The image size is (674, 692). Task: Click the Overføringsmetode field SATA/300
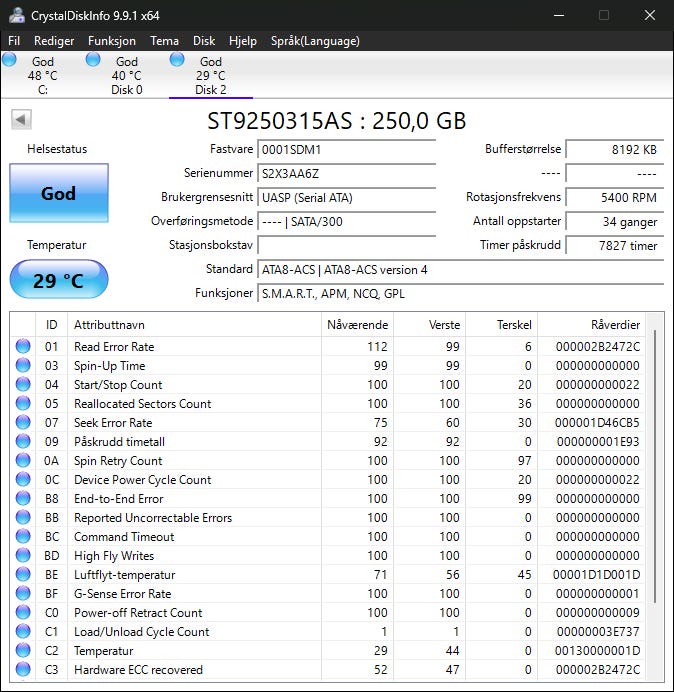click(x=346, y=221)
